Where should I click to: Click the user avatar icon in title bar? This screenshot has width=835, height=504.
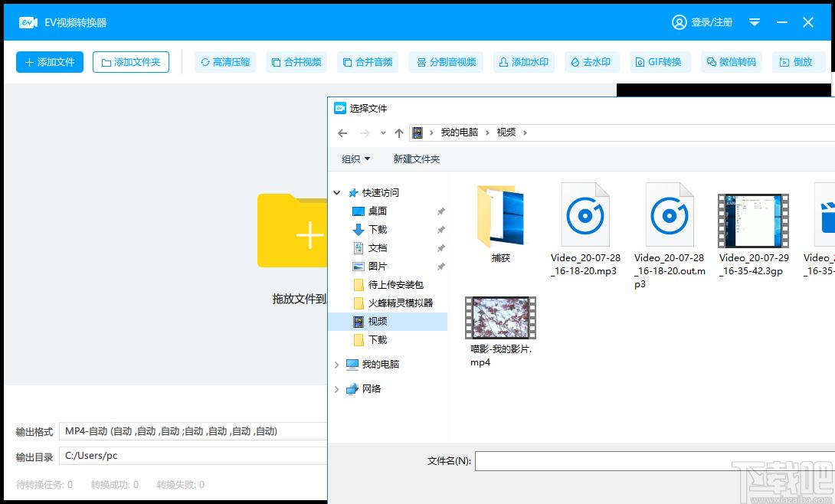tap(679, 22)
